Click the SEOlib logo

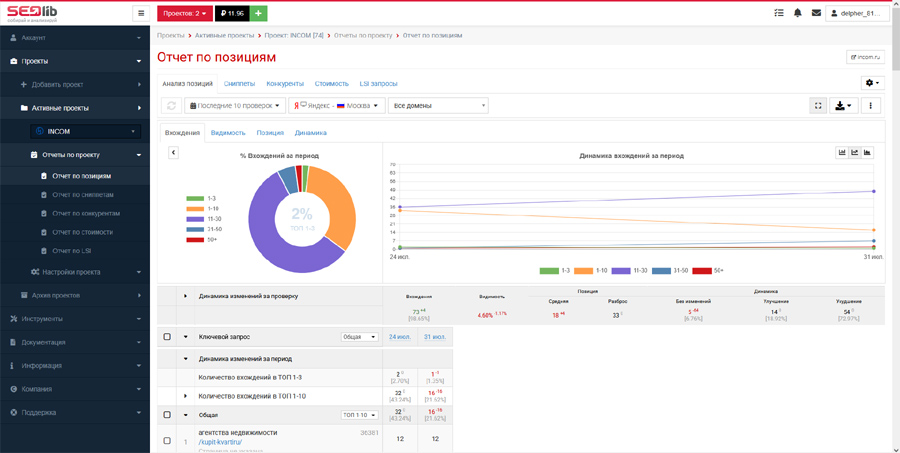(x=32, y=13)
